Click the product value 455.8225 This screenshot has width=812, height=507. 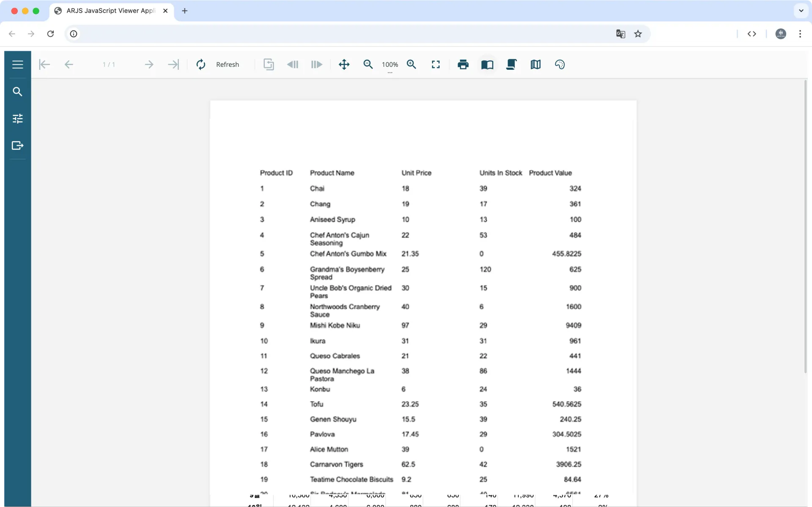coord(567,254)
